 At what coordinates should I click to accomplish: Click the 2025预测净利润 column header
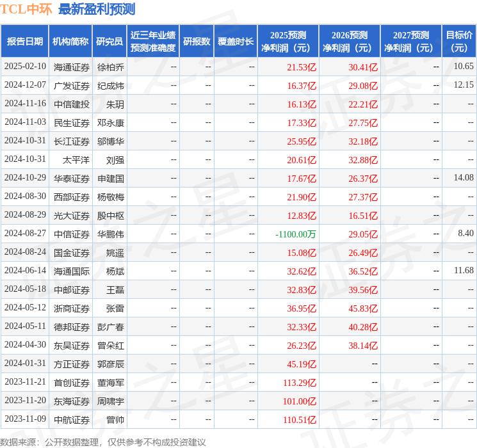pyautogui.click(x=288, y=41)
